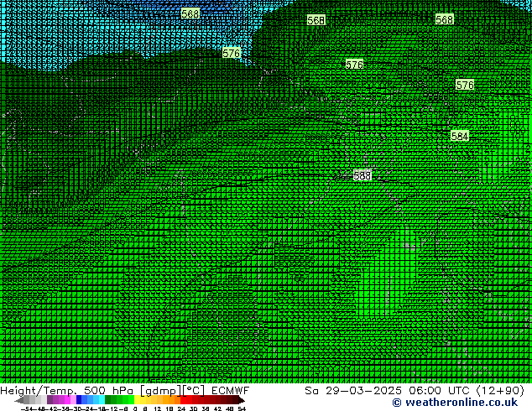Image resolution: width=532 pixels, height=411 pixels.
Task: Click the 06:00 UTC time text
Action: tap(440, 391)
